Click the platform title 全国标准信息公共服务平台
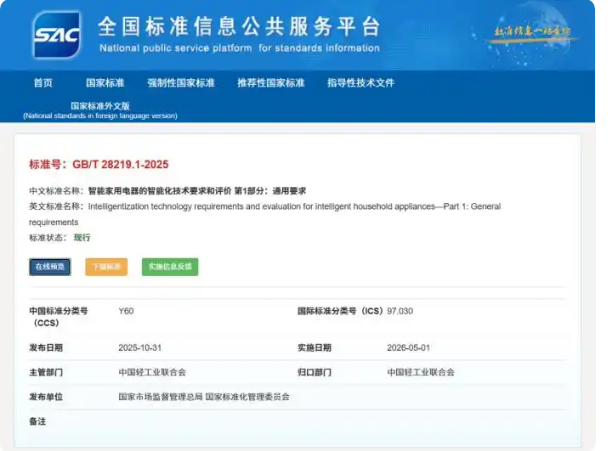 (239, 27)
